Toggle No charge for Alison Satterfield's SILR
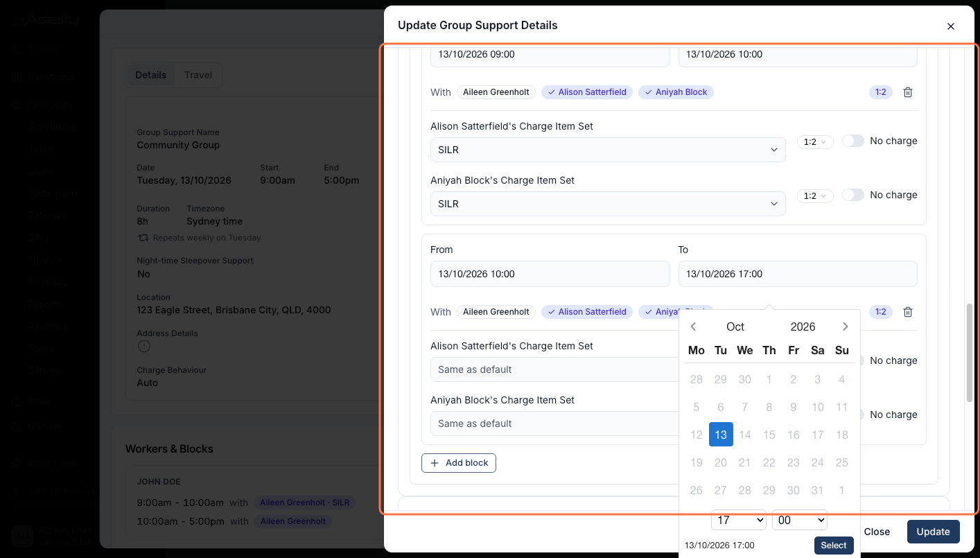The image size is (980, 558). (x=853, y=141)
